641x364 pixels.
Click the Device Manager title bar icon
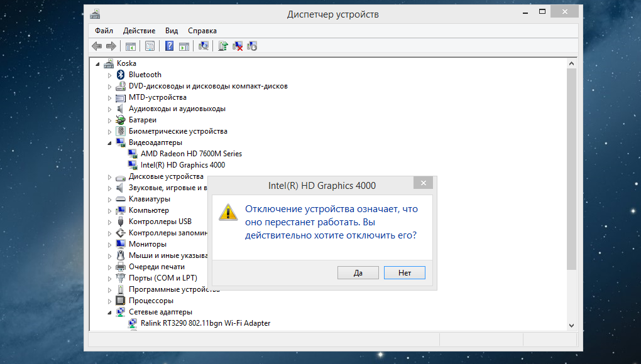96,14
